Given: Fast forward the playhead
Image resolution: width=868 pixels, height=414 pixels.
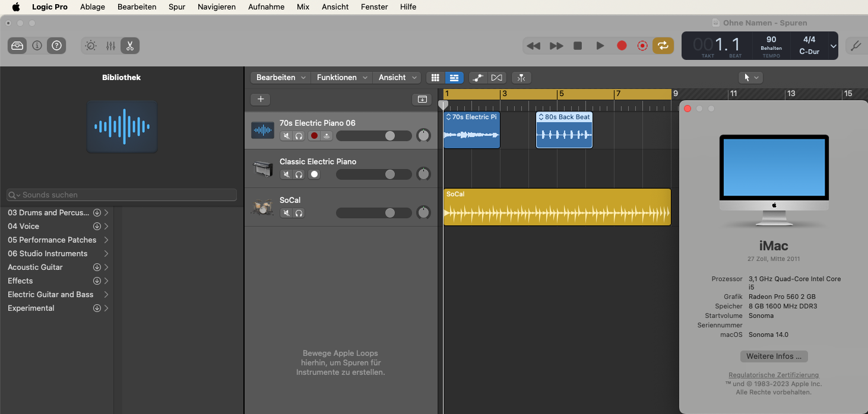Looking at the screenshot, I should point(556,46).
